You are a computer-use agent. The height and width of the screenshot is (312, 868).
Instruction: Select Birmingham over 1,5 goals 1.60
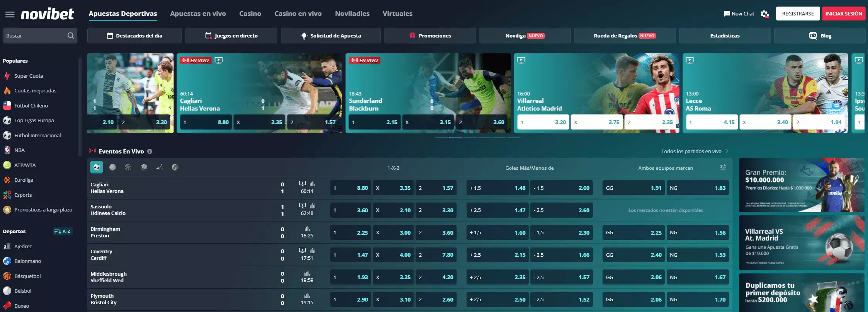[x=498, y=233]
